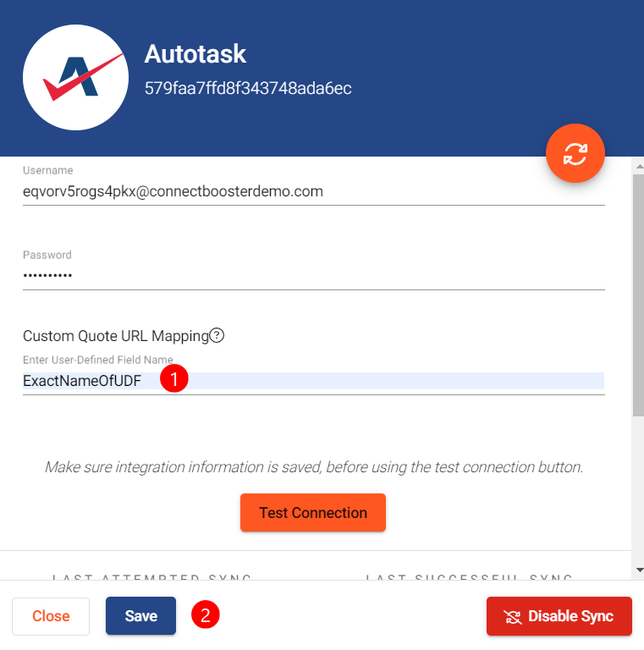Click the vertical scrollbar thumb
The image size is (644, 650).
point(638,295)
